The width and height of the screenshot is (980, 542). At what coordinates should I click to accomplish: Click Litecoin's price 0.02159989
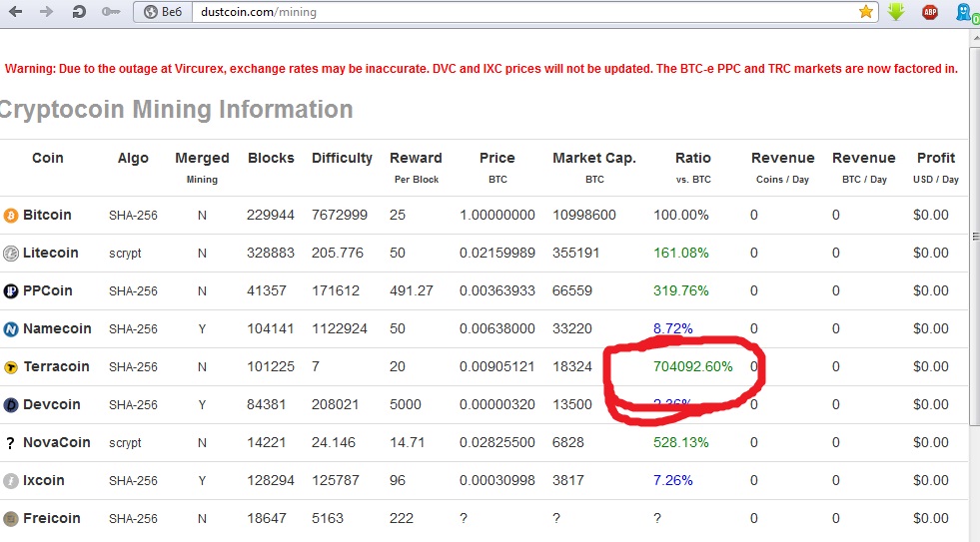[x=496, y=253]
